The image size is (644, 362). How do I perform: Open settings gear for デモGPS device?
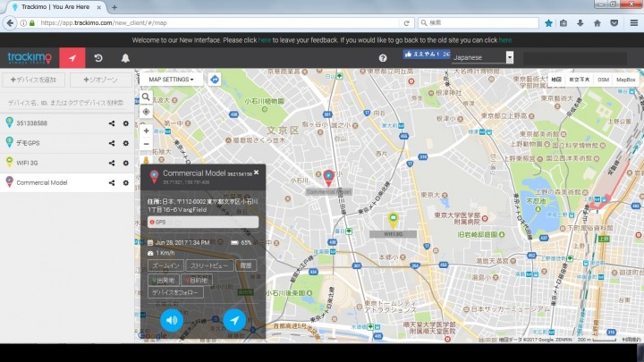tap(125, 143)
